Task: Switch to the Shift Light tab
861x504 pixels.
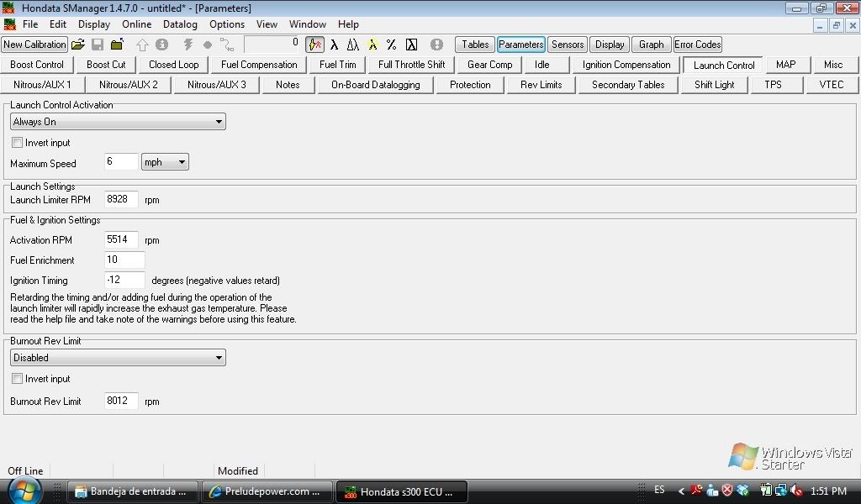Action: (x=715, y=85)
